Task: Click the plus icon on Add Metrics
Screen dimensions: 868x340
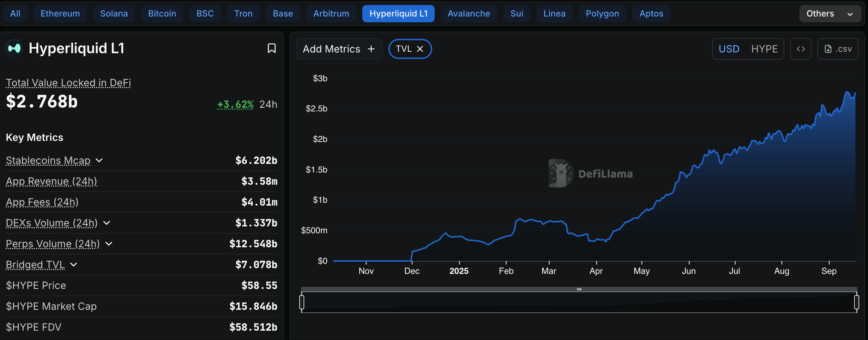Action: pos(371,49)
